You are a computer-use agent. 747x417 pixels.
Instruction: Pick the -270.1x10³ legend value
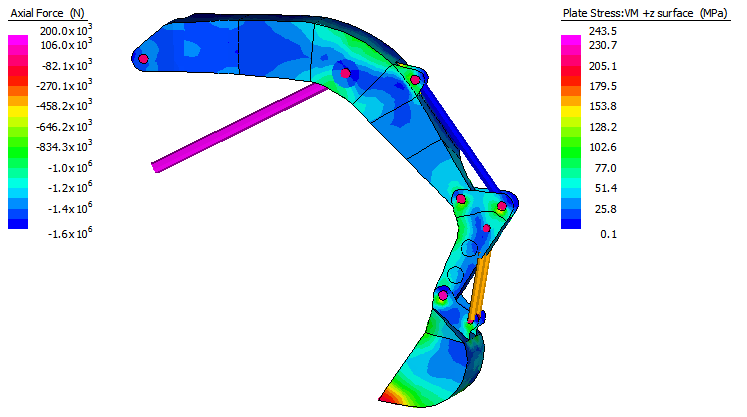tap(64, 86)
